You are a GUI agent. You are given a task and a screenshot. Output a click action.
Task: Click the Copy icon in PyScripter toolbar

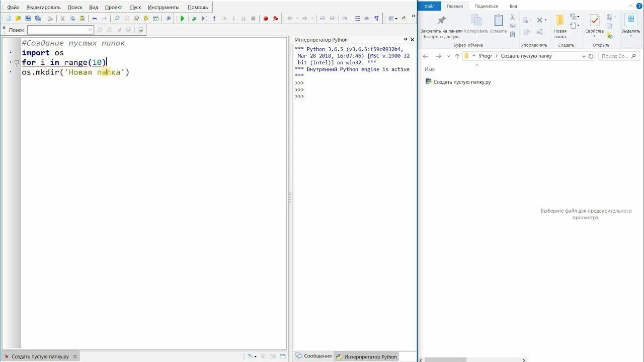click(72, 19)
